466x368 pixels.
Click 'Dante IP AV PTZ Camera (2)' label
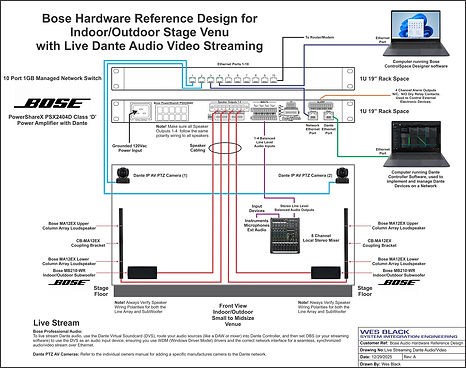click(x=305, y=175)
